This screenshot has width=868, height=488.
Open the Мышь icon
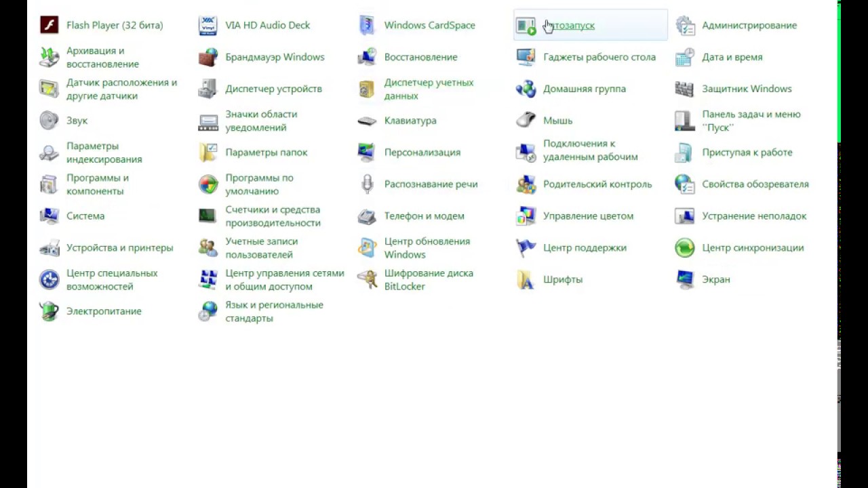click(x=526, y=121)
